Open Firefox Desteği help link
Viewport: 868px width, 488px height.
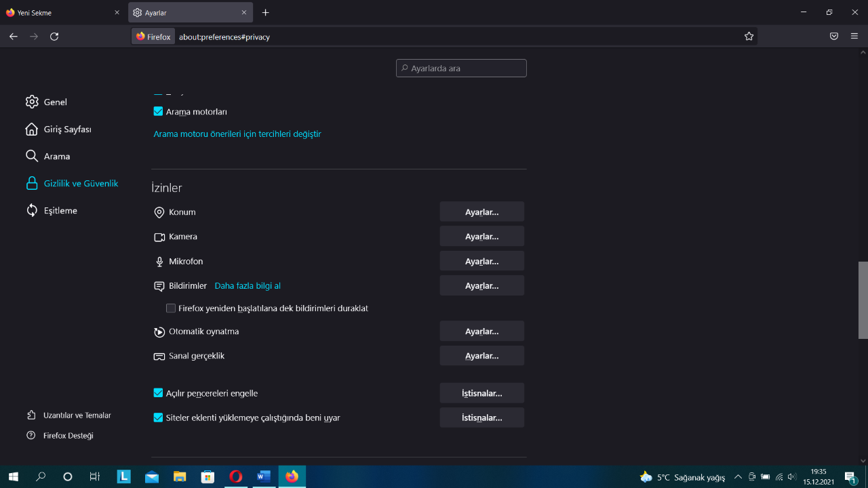(60, 435)
